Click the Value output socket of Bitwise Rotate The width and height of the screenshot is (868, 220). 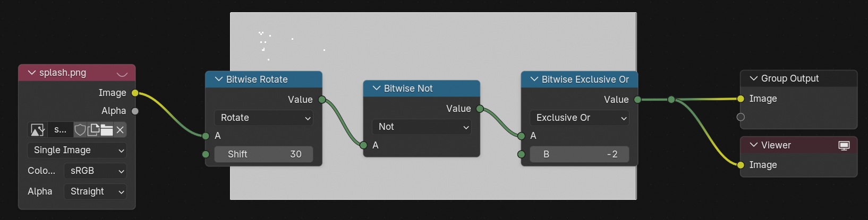click(322, 100)
